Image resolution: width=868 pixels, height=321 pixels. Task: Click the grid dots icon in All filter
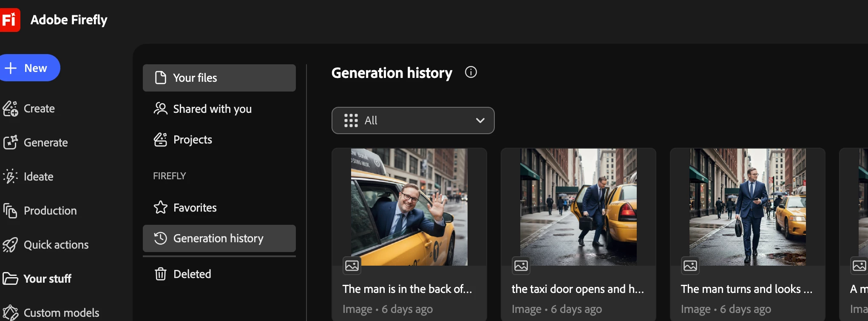click(351, 120)
